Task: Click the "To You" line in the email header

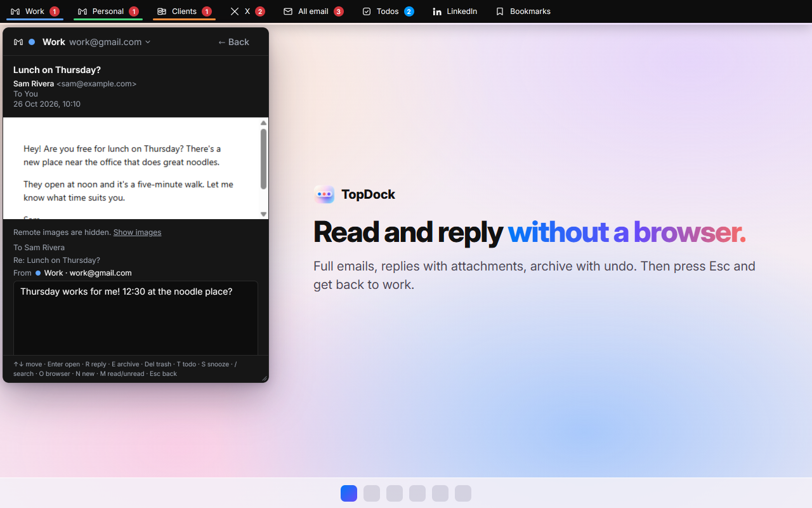Action: [x=25, y=94]
